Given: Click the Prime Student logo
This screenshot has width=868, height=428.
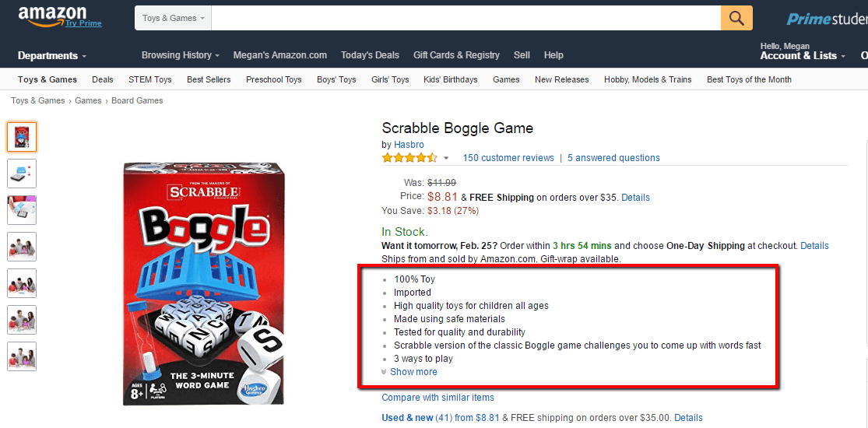Looking at the screenshot, I should [x=827, y=19].
